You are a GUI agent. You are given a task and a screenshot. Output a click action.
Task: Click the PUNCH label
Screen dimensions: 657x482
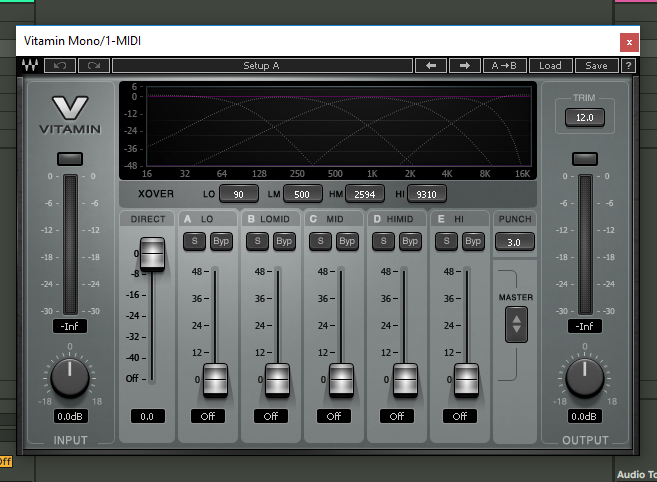[x=515, y=219]
